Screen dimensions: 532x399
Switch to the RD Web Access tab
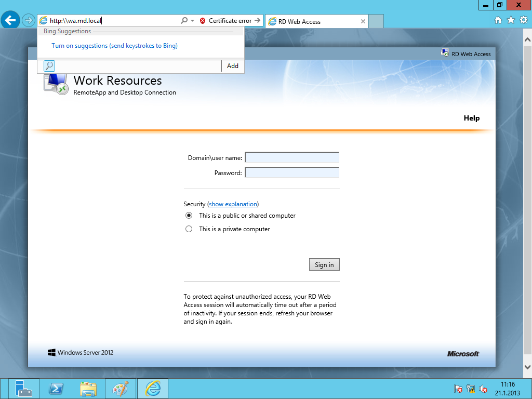click(312, 22)
